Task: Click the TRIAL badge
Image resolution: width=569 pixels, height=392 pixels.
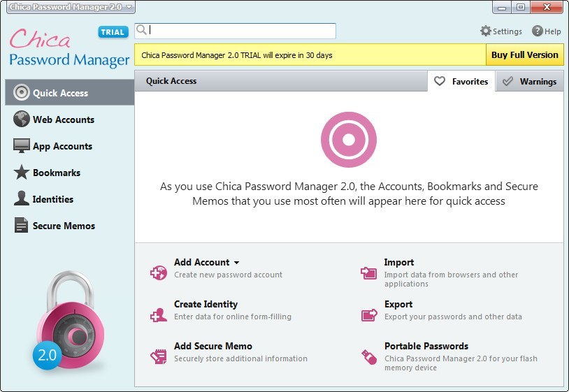Action: click(x=113, y=32)
